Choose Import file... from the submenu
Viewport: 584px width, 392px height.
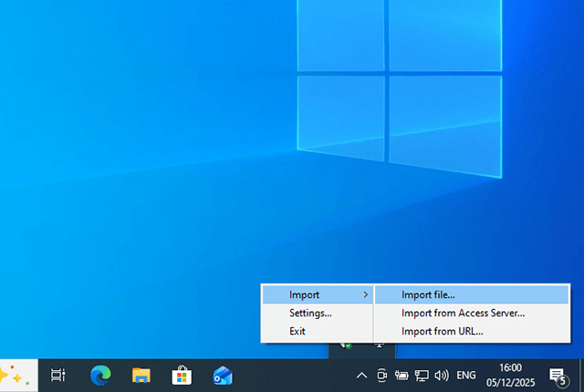click(x=428, y=294)
